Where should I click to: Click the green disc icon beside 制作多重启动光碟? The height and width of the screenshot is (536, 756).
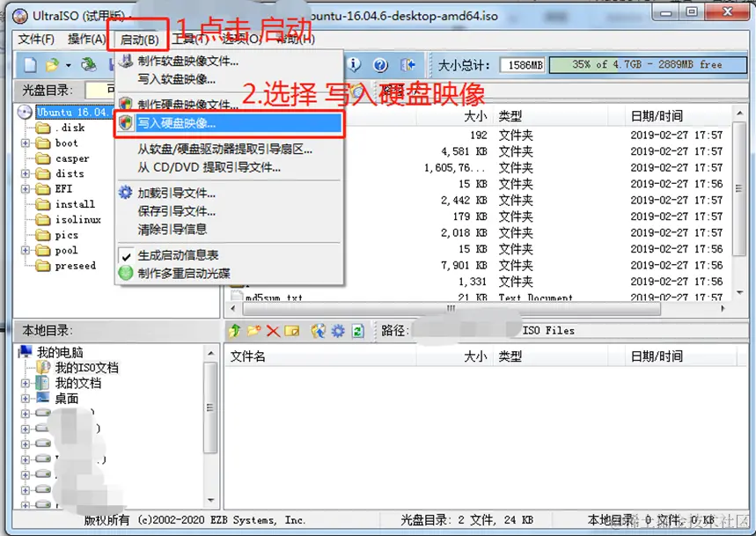click(126, 273)
